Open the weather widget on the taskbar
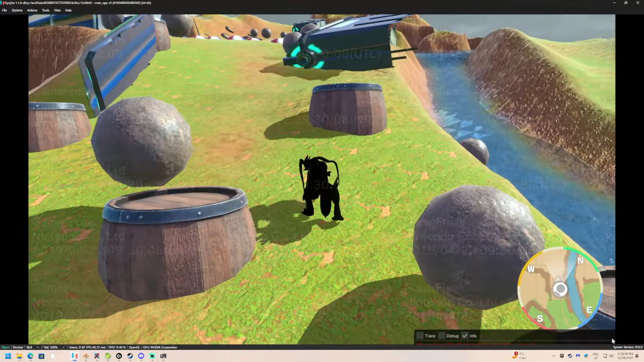The image size is (644, 362). (519, 356)
